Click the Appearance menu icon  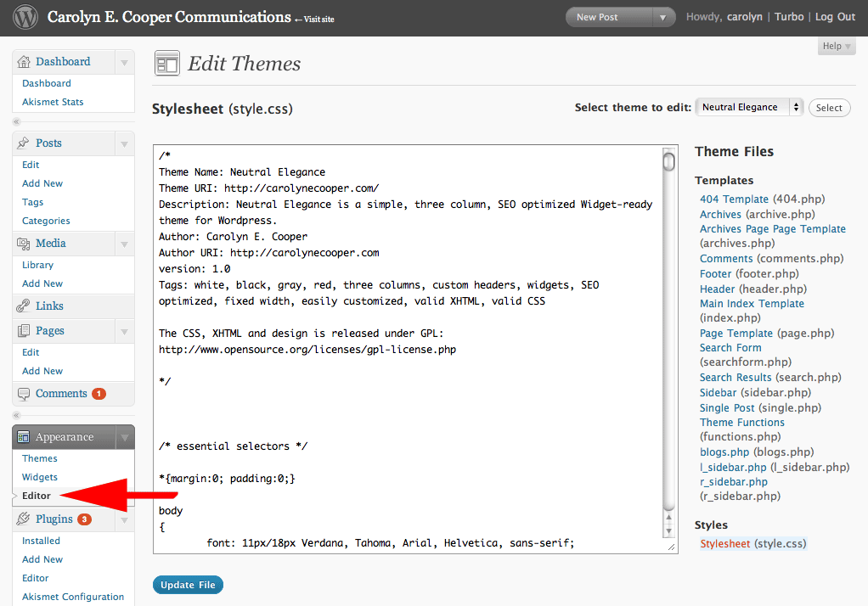23,436
